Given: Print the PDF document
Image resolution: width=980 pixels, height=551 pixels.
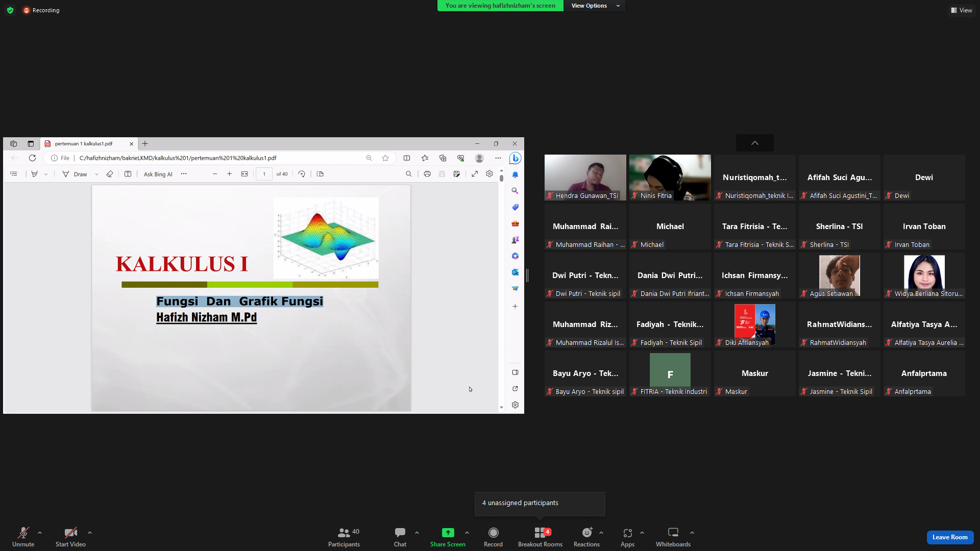Looking at the screenshot, I should [x=427, y=174].
